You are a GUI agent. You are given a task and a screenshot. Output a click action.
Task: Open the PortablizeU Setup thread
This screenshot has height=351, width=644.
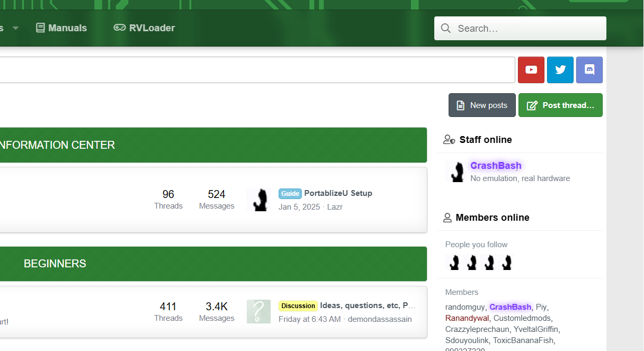[x=338, y=193]
